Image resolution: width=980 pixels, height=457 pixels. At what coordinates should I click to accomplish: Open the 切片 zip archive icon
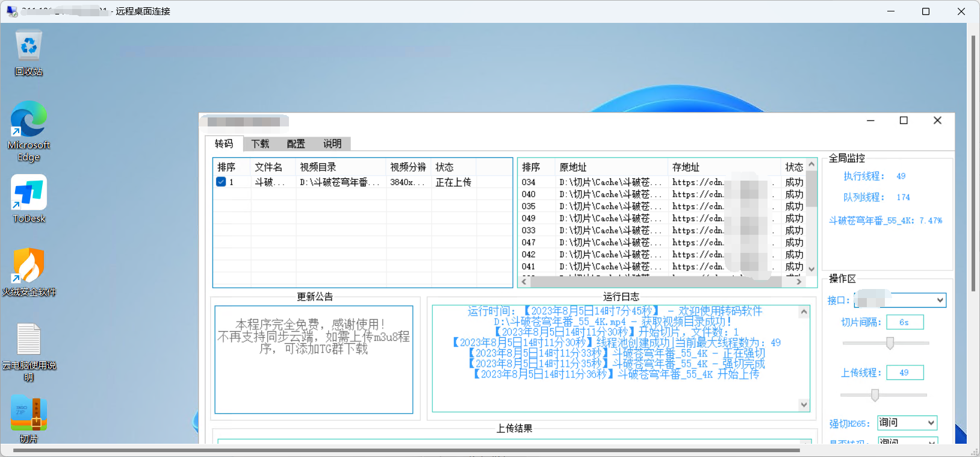tap(28, 414)
